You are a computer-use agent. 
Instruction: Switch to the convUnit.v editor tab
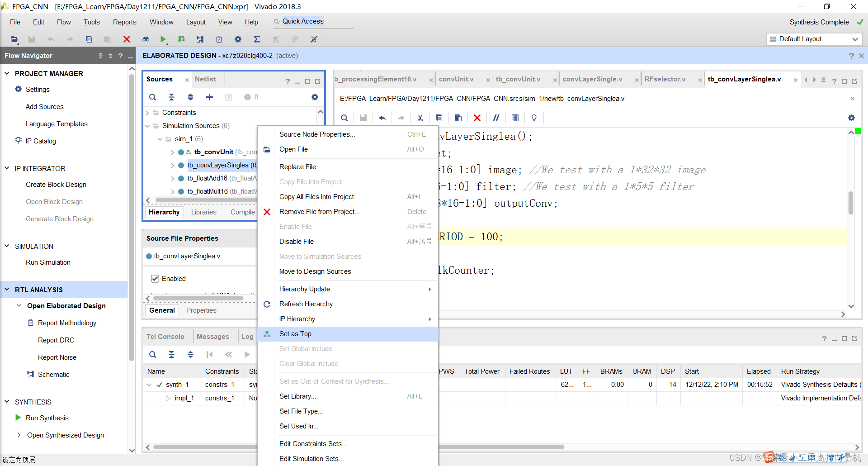[456, 79]
